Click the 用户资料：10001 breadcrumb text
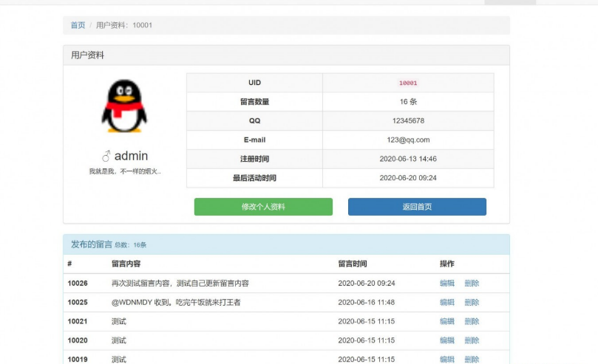598x364 pixels. click(x=124, y=25)
